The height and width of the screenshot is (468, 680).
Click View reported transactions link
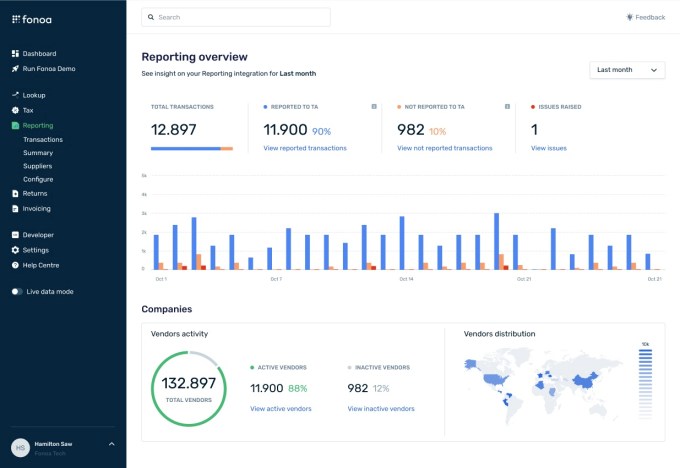click(305, 148)
